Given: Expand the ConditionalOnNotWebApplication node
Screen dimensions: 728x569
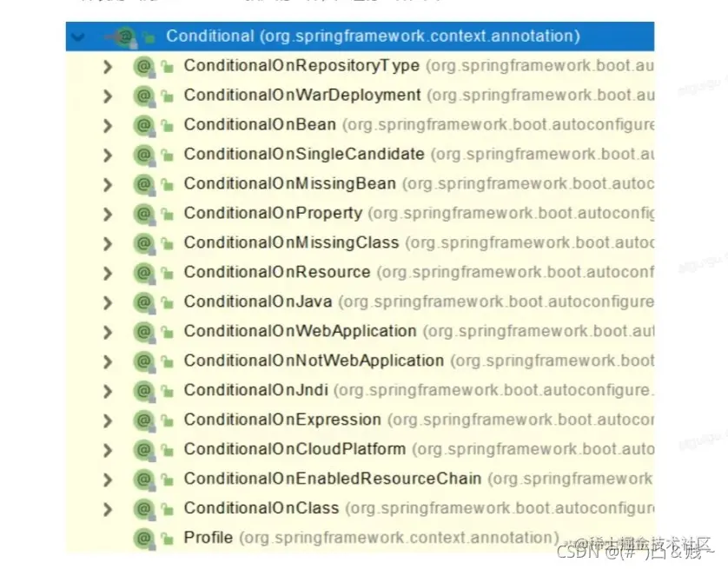Looking at the screenshot, I should click(107, 361).
